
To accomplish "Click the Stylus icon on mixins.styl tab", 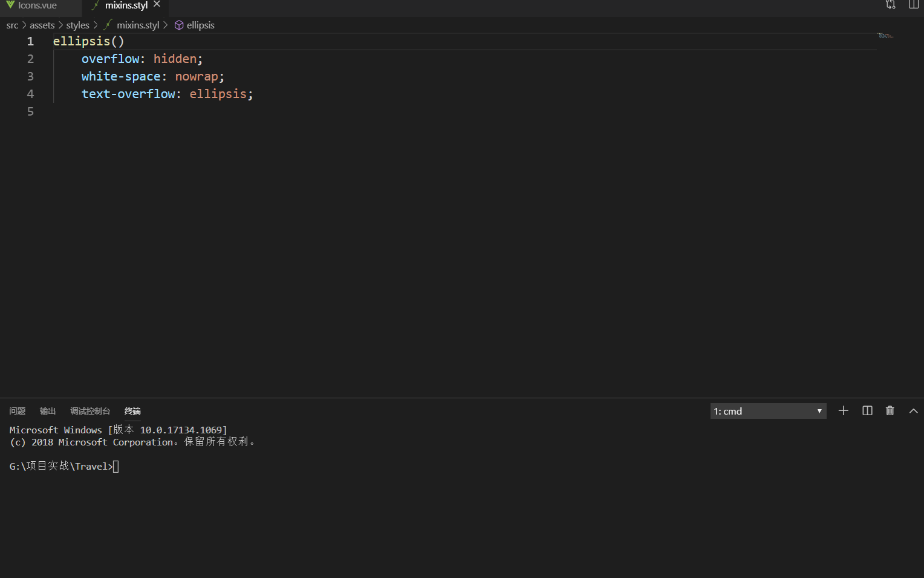I will click(95, 5).
